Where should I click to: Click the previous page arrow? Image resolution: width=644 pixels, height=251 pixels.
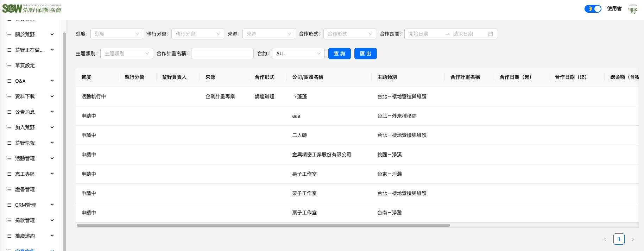[x=605, y=239]
